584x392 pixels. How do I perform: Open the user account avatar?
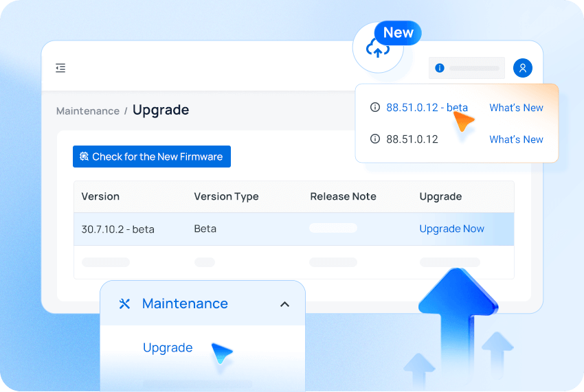[x=523, y=68]
